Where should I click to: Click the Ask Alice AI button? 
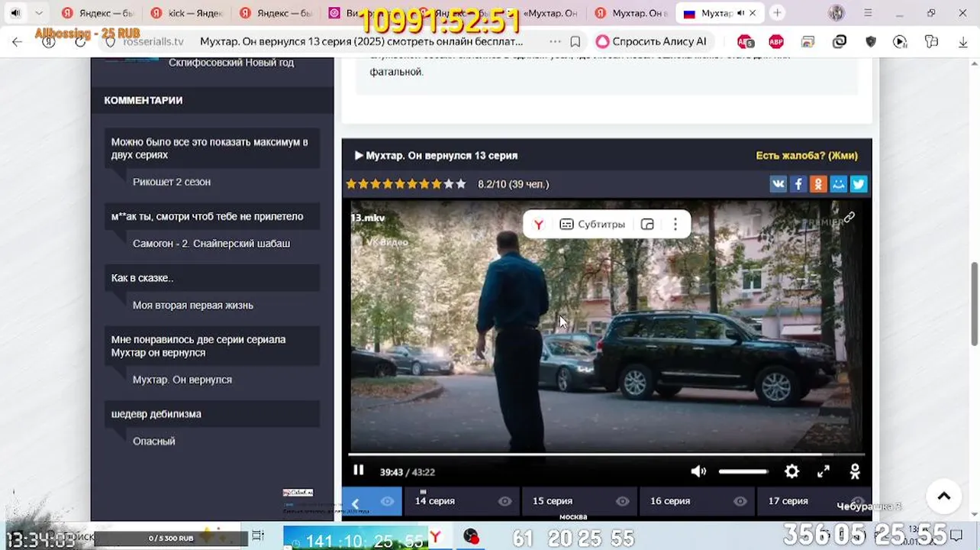[652, 41]
